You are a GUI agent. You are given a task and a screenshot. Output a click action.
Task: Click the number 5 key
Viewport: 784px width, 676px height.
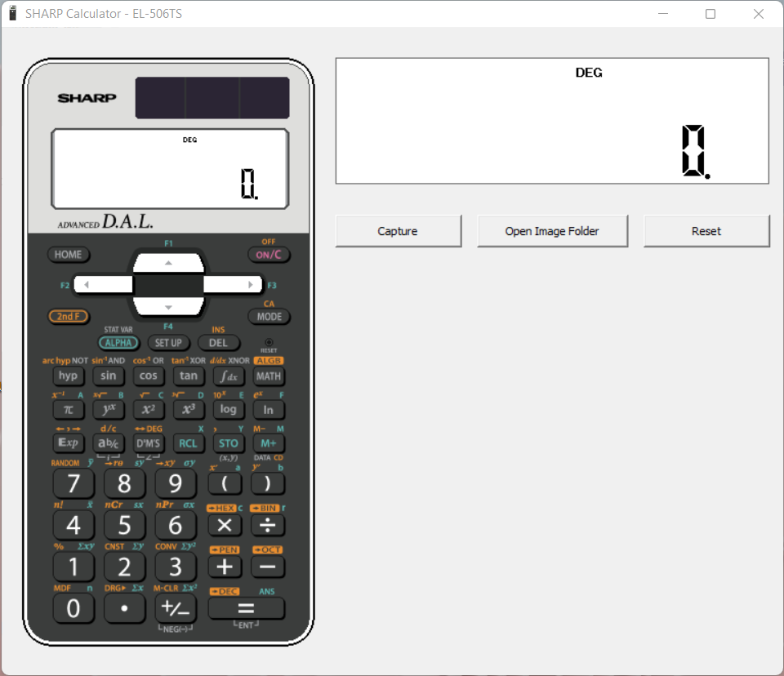pos(124,526)
